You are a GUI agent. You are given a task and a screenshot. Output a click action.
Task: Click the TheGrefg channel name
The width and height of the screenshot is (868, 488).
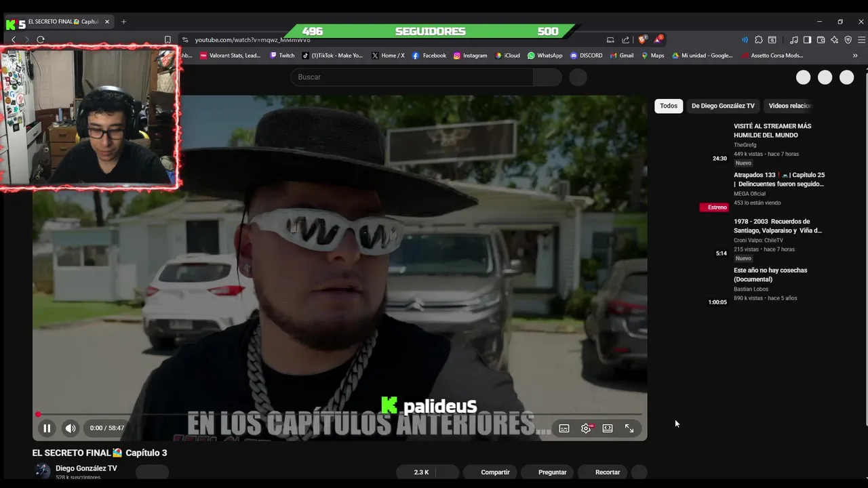tap(745, 145)
